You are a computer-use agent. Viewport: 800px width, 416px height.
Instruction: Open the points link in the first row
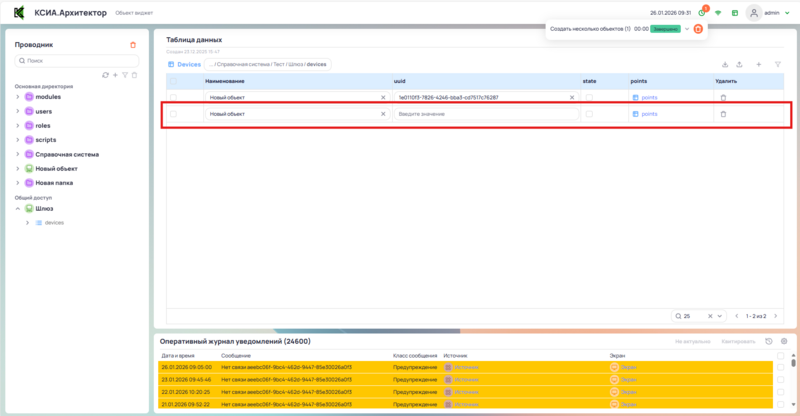pos(648,97)
